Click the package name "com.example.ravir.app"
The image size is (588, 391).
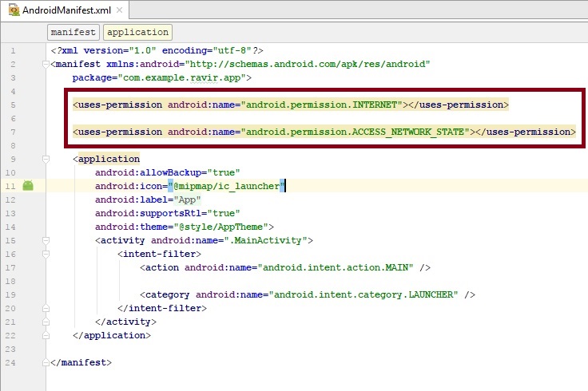click(182, 78)
